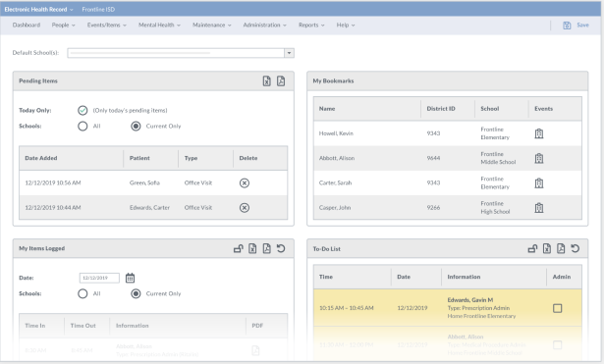Open Green, Sofia patient entry
The width and height of the screenshot is (604, 364).
tap(144, 183)
